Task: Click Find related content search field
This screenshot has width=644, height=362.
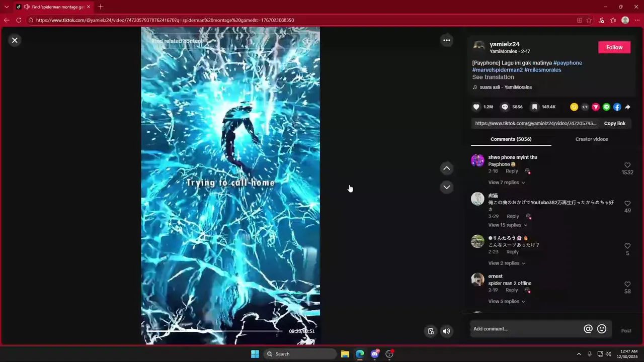Action: 224,41
